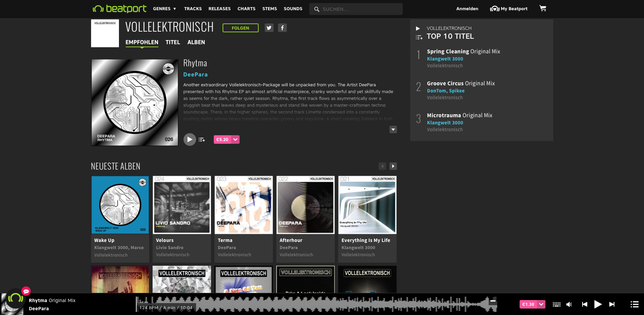Play the Top 10 Titel chart

tap(418, 29)
